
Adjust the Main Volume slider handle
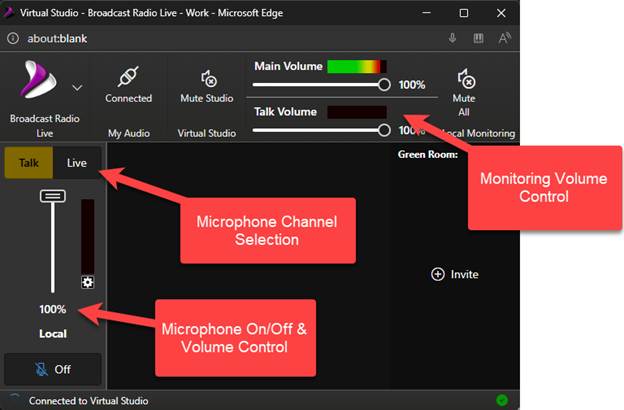(x=384, y=84)
